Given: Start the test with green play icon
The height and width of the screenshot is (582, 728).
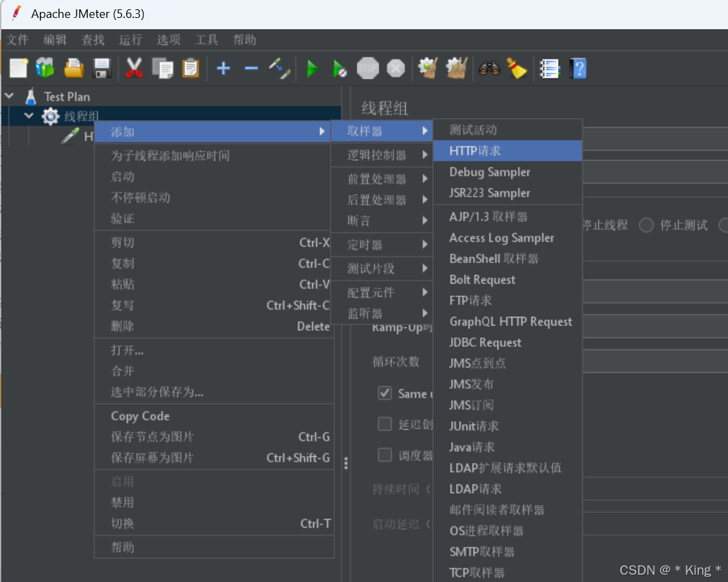Looking at the screenshot, I should pyautogui.click(x=312, y=68).
